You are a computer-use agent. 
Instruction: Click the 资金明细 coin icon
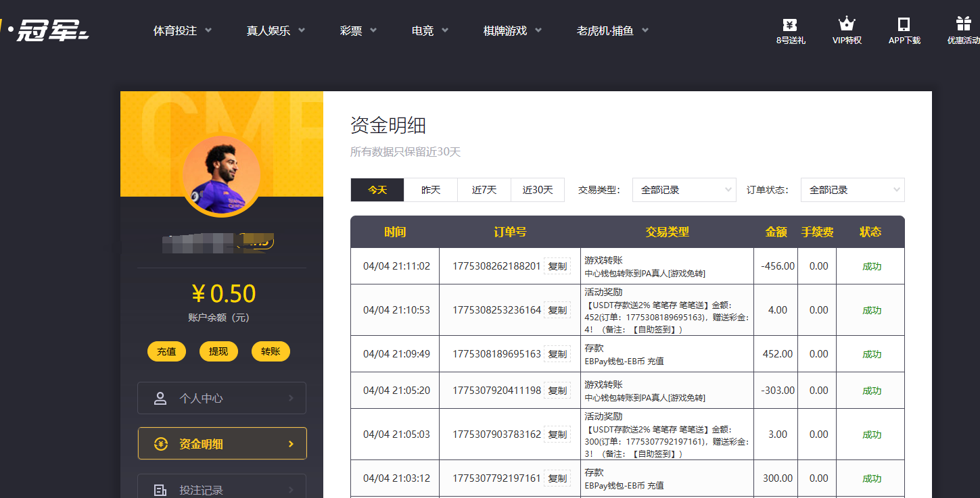point(160,443)
